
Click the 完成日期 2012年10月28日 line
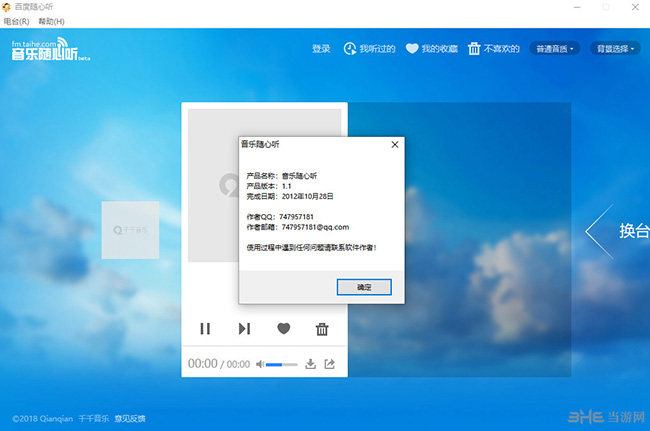coord(290,196)
